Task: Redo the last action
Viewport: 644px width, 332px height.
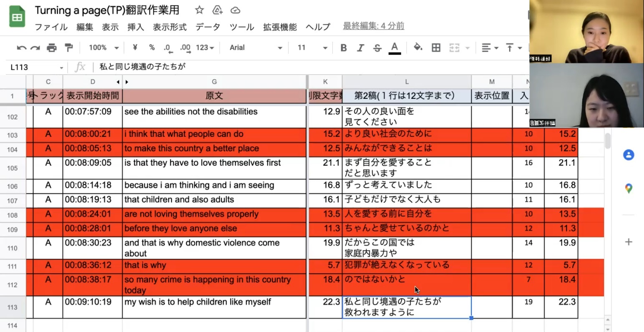Action: [x=35, y=48]
